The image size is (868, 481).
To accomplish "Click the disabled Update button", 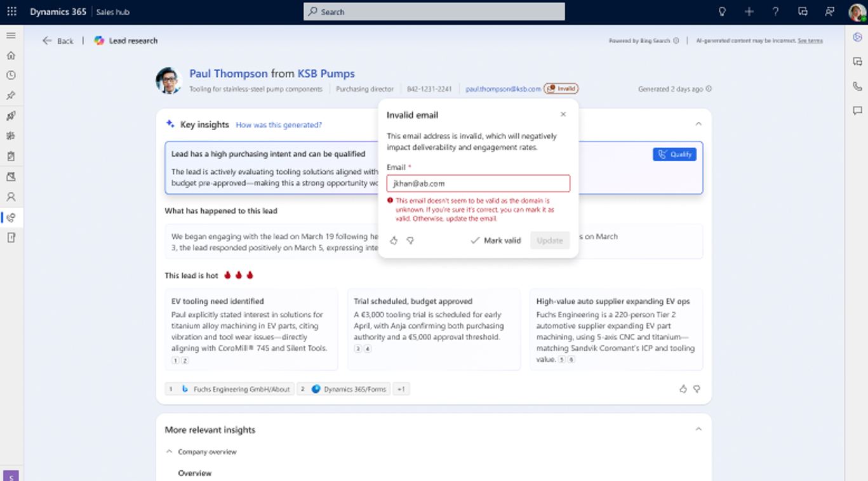I will click(550, 240).
